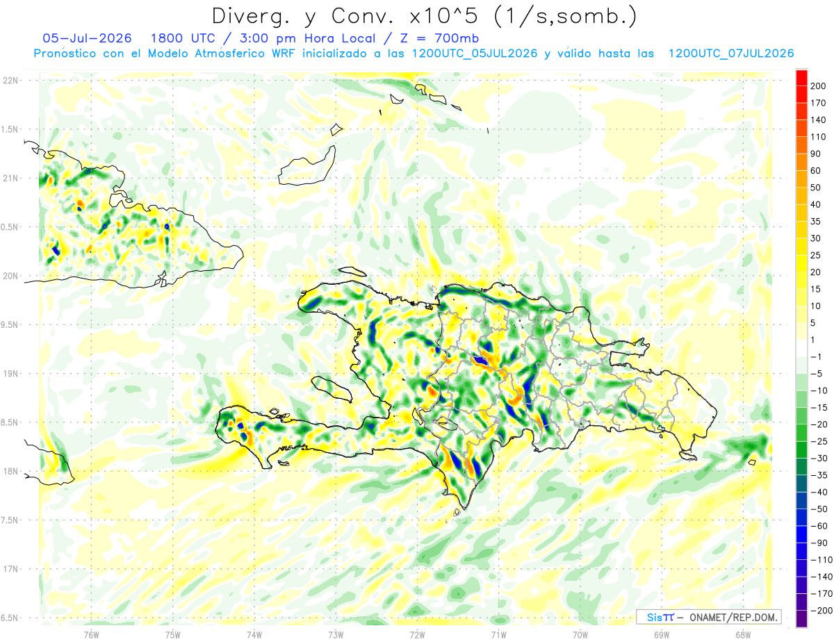This screenshot has height=644, width=834.
Task: Click the 'ONAMET/REP.DOM.' credit label
Action: pyautogui.click(x=733, y=617)
